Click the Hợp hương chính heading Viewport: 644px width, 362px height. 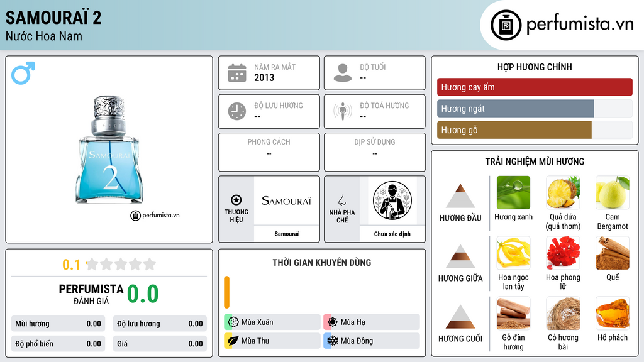click(535, 67)
